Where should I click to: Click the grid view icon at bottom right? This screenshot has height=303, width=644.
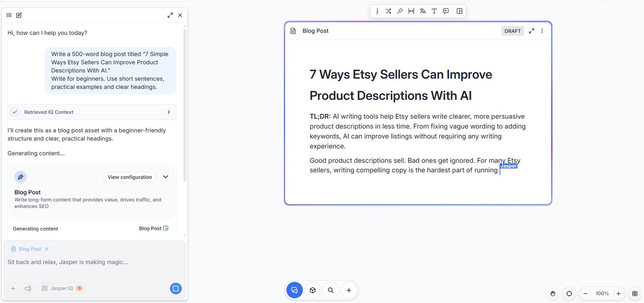pos(635,294)
